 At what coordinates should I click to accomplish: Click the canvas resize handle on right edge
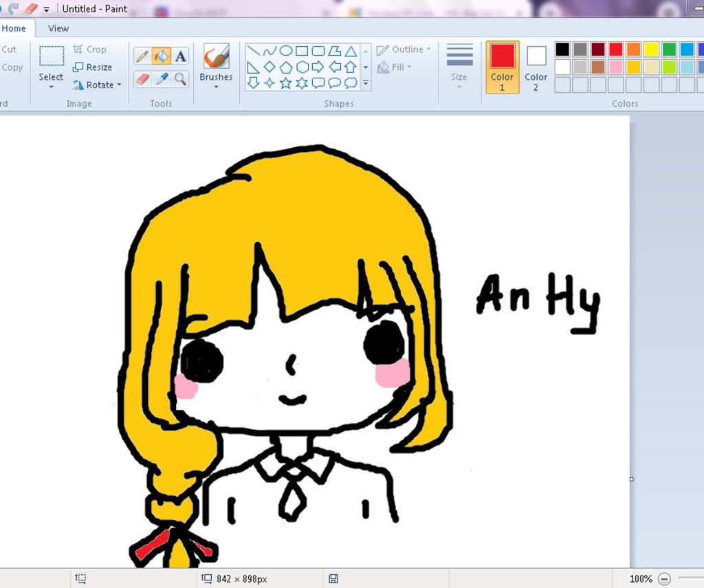pos(632,479)
